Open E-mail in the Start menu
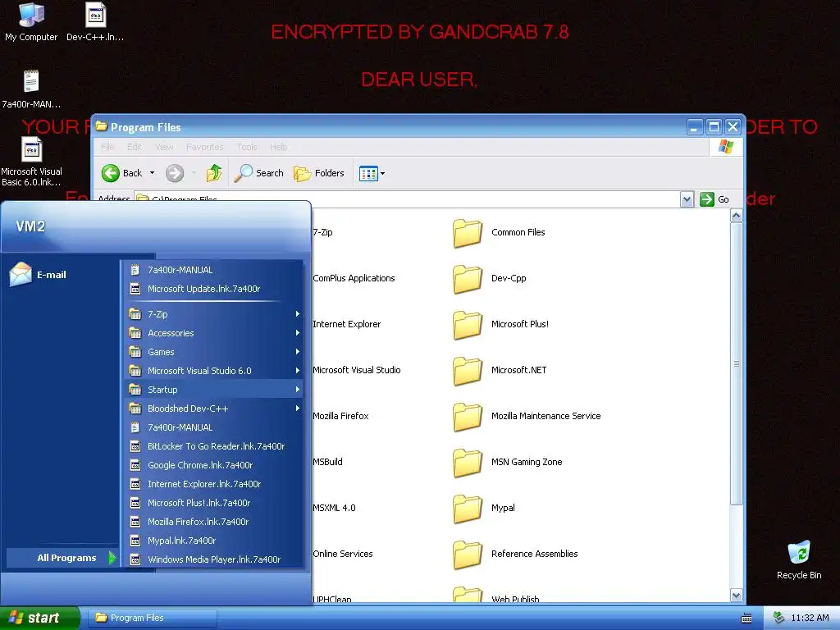The height and width of the screenshot is (630, 840). click(x=38, y=274)
